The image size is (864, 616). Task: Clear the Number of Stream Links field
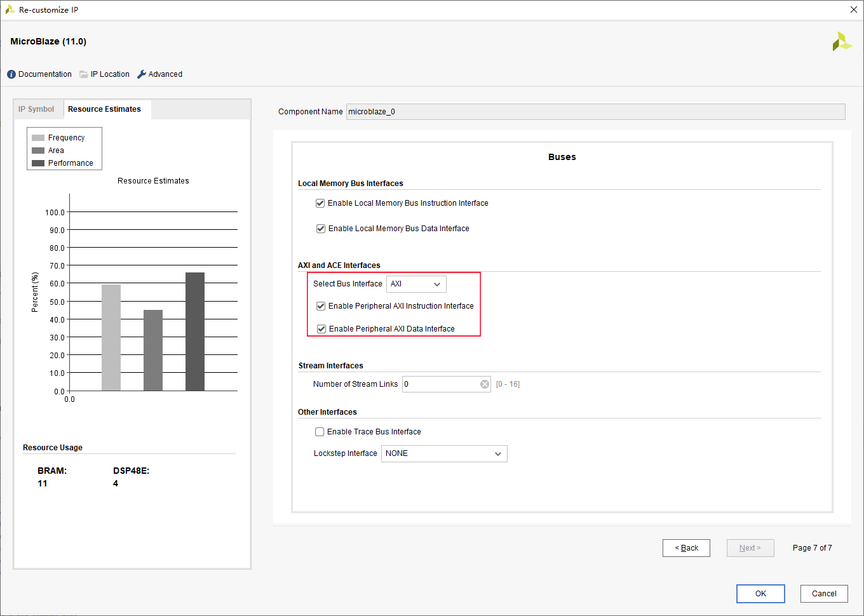(485, 384)
